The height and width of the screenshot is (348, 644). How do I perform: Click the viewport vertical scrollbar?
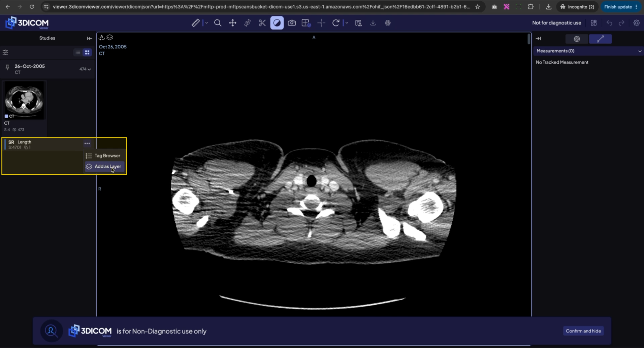coord(529,39)
